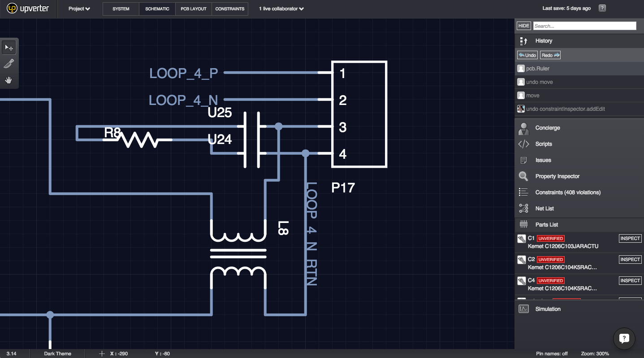Hide the right sidebar with HIDE
Image resolution: width=644 pixels, height=358 pixels.
pos(523,26)
